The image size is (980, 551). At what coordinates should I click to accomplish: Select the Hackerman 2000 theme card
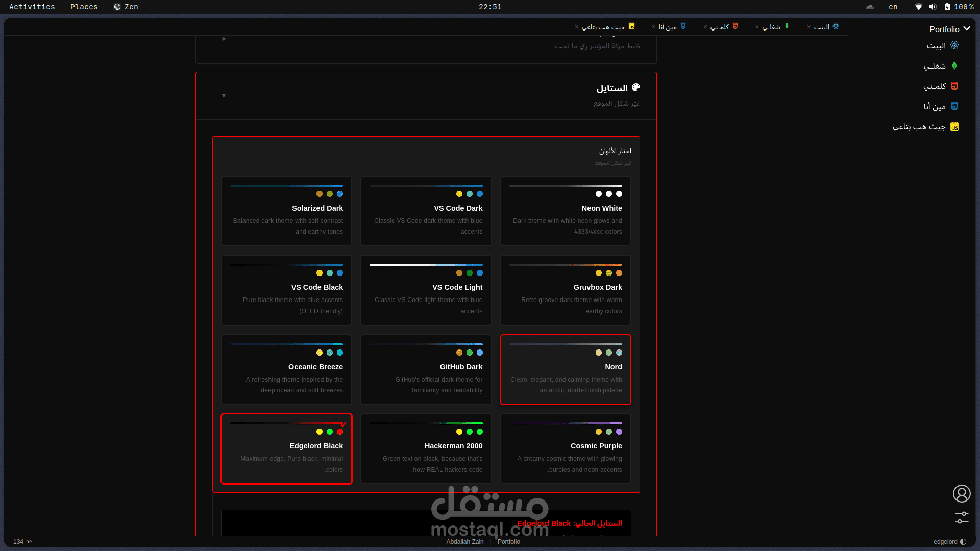(x=426, y=448)
